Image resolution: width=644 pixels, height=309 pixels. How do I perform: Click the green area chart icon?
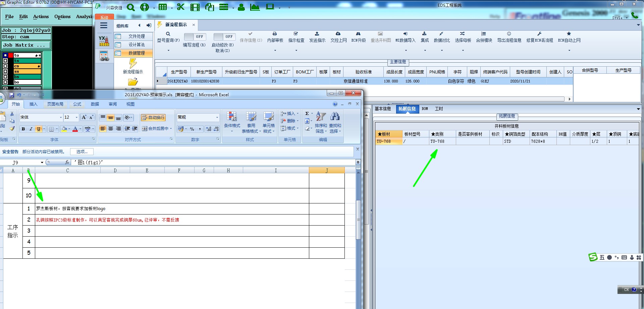(x=255, y=7)
